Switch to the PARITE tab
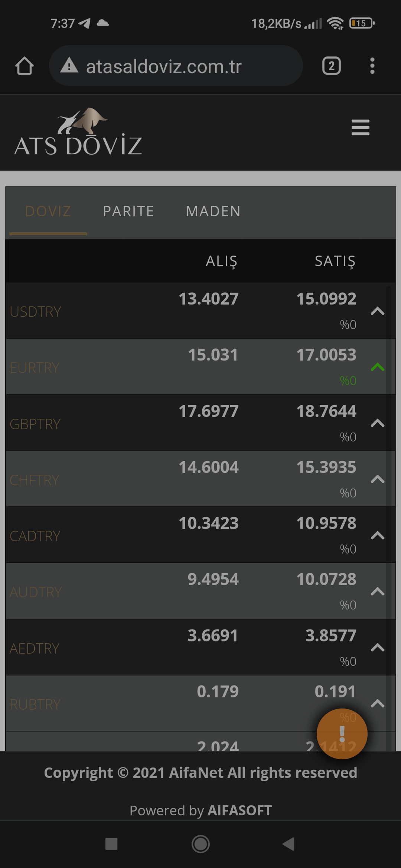401x868 pixels. pos(128,211)
